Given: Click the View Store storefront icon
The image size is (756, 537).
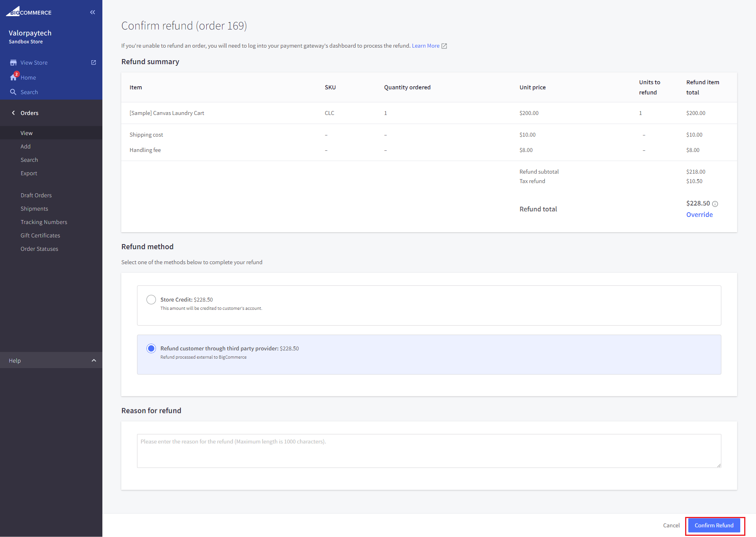Looking at the screenshot, I should pyautogui.click(x=13, y=63).
